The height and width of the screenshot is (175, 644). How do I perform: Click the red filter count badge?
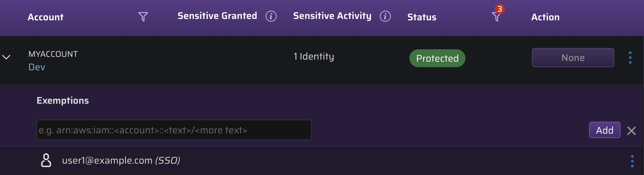point(500,9)
